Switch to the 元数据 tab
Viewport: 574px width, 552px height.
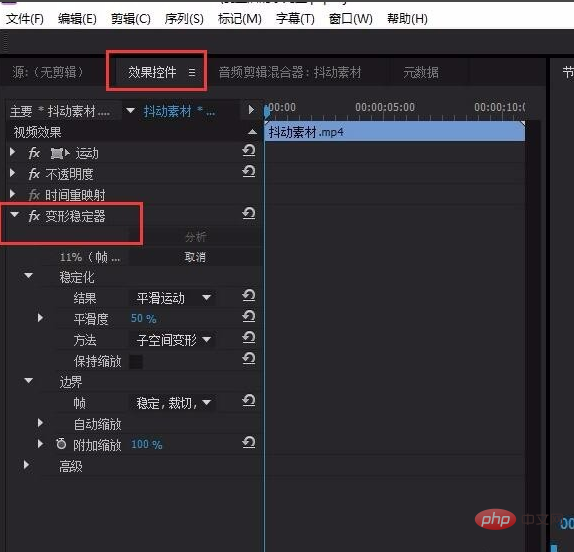[x=421, y=72]
